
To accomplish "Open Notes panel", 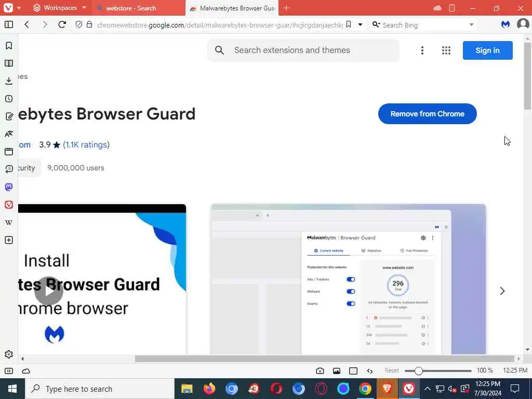I will coord(9,116).
